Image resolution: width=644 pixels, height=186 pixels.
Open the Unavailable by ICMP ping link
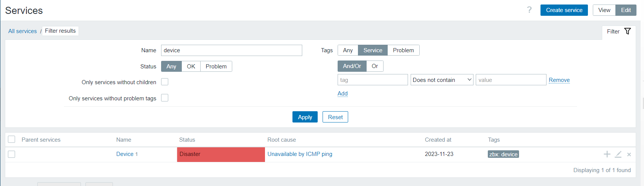pos(300,154)
